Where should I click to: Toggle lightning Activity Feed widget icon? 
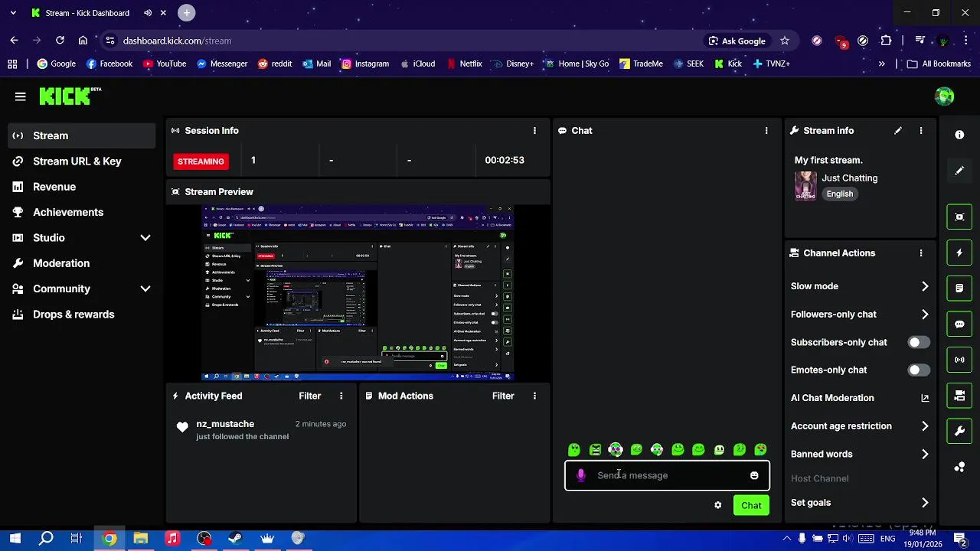(x=959, y=253)
